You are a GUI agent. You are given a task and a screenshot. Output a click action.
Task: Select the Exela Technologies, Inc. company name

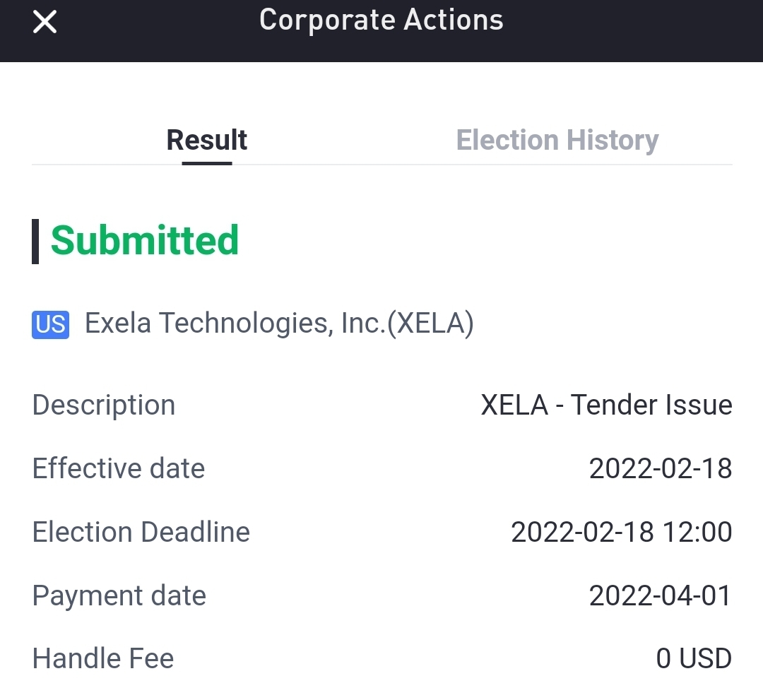click(235, 324)
